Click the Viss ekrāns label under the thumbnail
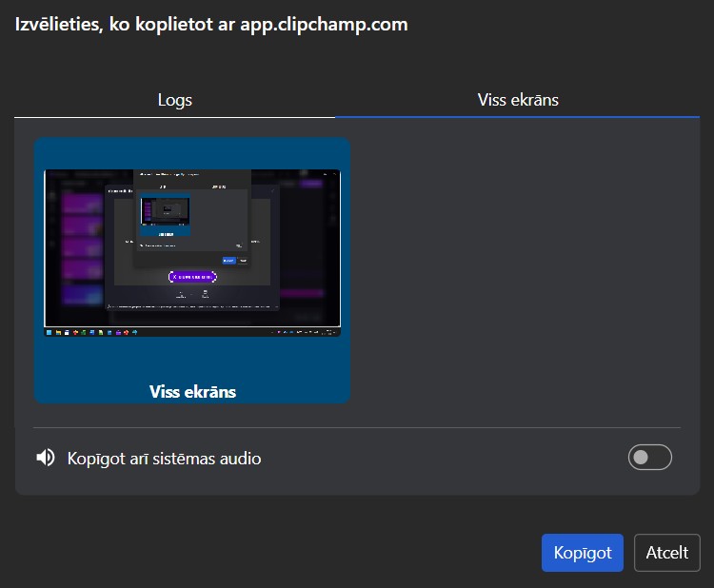Image resolution: width=714 pixels, height=588 pixels. (x=192, y=391)
